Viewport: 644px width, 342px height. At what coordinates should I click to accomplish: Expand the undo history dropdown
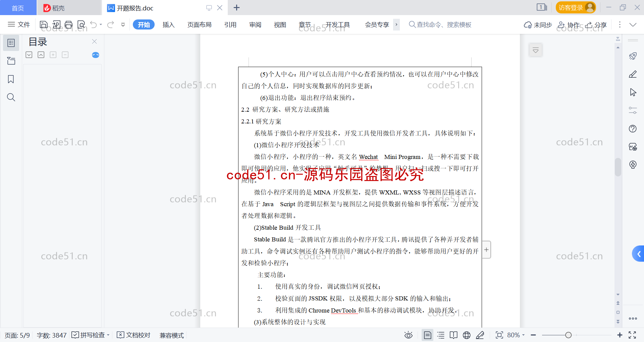(101, 24)
